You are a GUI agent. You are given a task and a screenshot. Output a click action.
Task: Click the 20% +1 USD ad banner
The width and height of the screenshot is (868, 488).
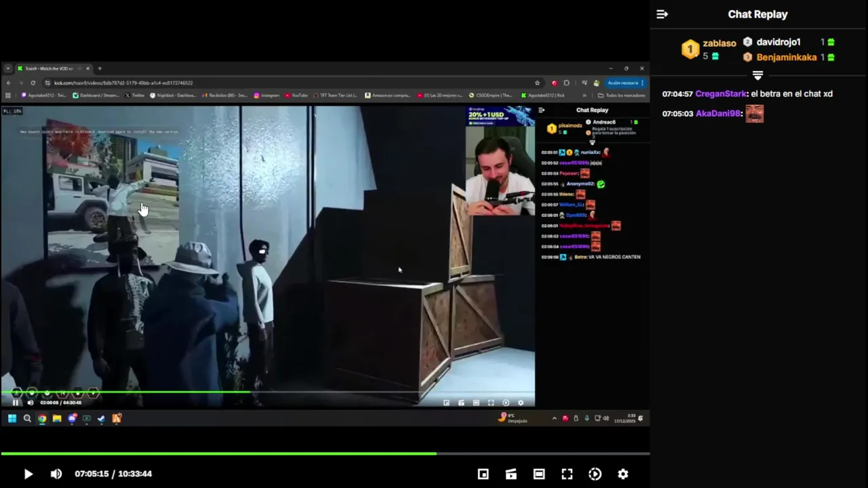(x=500, y=116)
